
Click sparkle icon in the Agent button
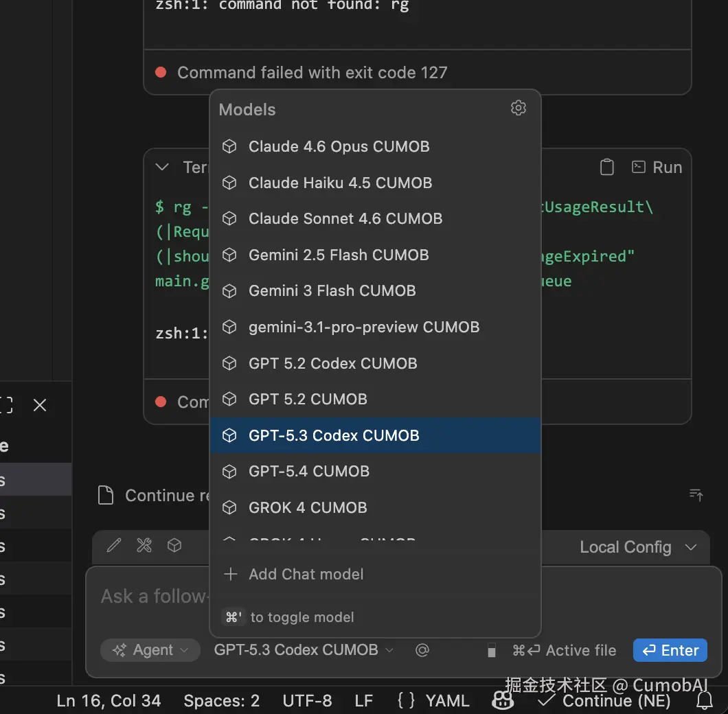coord(120,650)
